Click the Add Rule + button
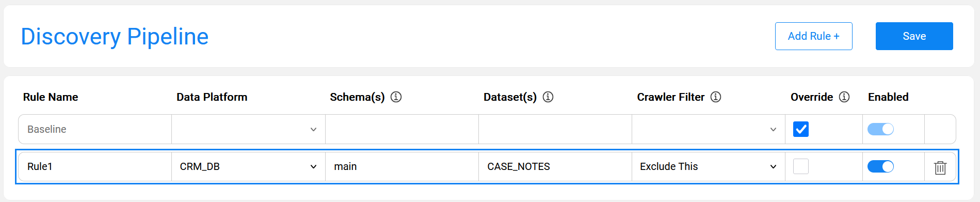Viewport: 980px width, 202px height. click(x=814, y=36)
